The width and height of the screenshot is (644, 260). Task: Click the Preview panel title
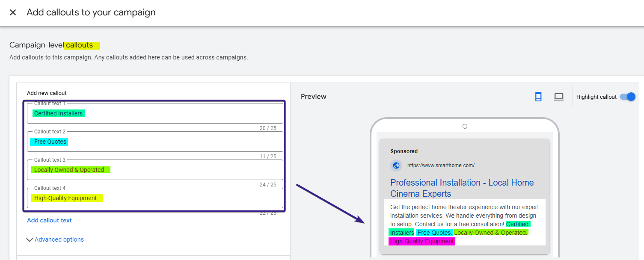coord(313,97)
